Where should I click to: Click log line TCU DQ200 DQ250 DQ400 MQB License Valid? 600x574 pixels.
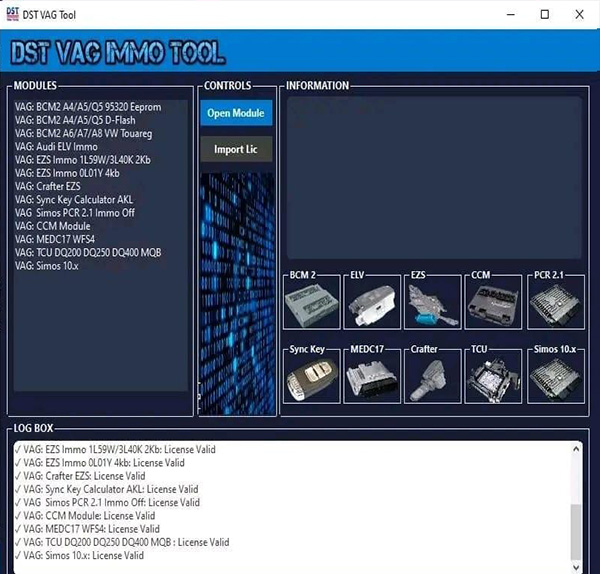(122, 542)
